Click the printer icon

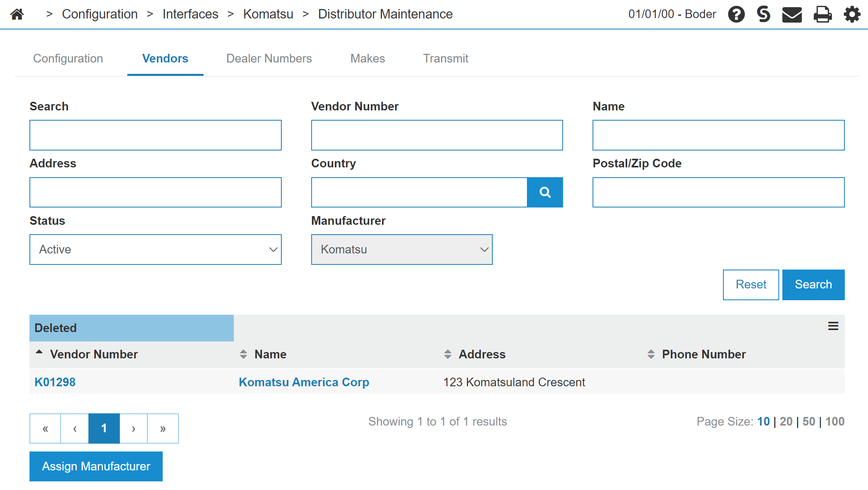pos(822,15)
